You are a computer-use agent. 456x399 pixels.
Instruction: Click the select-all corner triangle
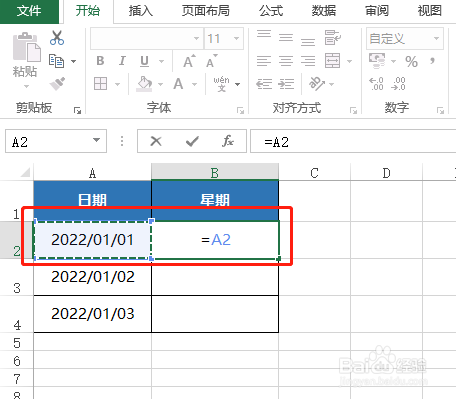25,172
